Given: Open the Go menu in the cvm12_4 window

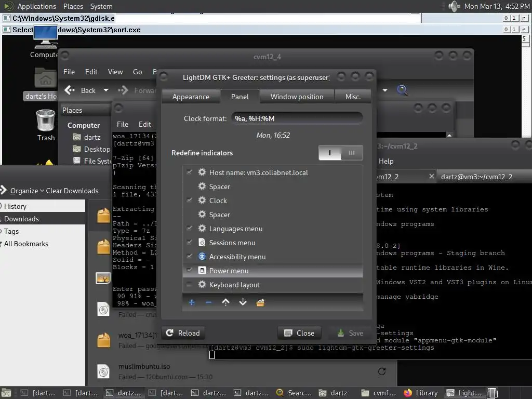Looking at the screenshot, I should coord(137,72).
